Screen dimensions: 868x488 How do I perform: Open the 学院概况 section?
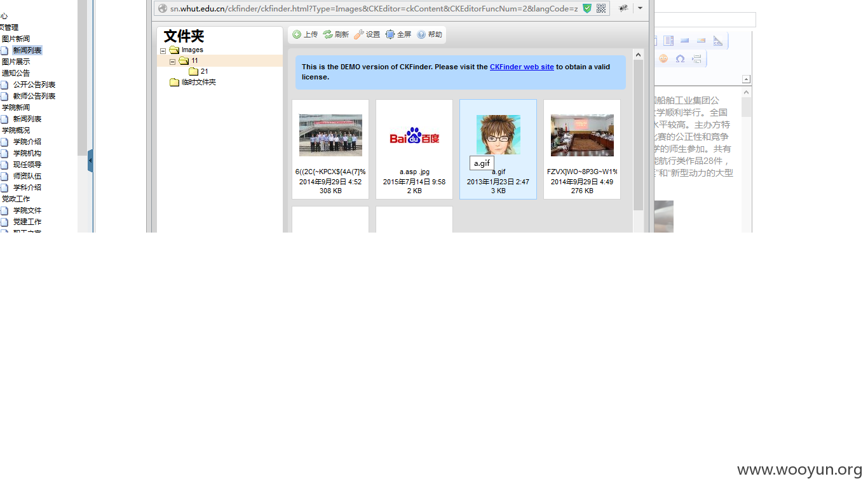(x=16, y=130)
